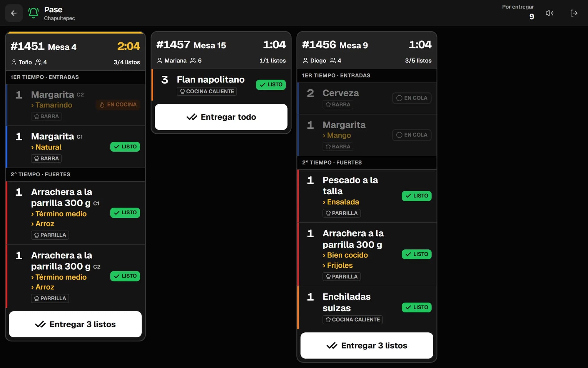
Task: Click Chapultepec location label
Action: click(59, 18)
